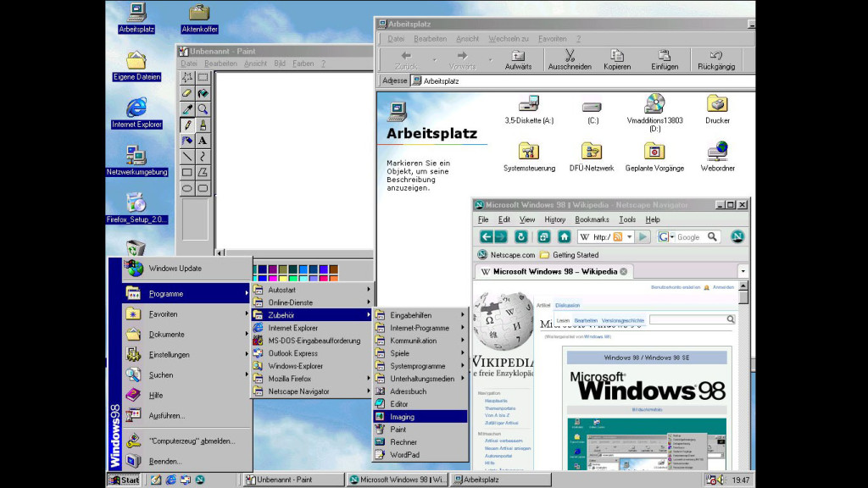Click the Ausschneiden scissors button
The height and width of the screenshot is (488, 868).
pyautogui.click(x=570, y=60)
